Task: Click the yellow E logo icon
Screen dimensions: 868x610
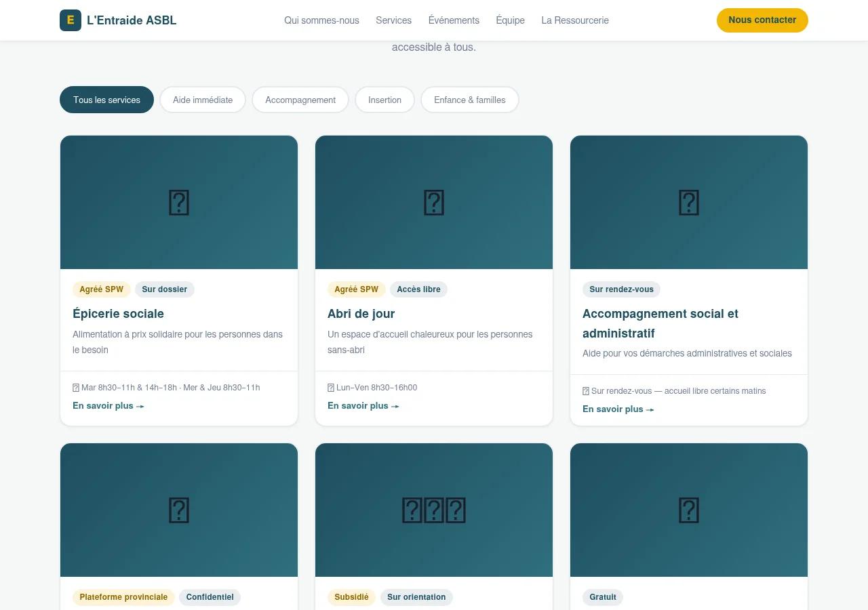Action: click(71, 20)
